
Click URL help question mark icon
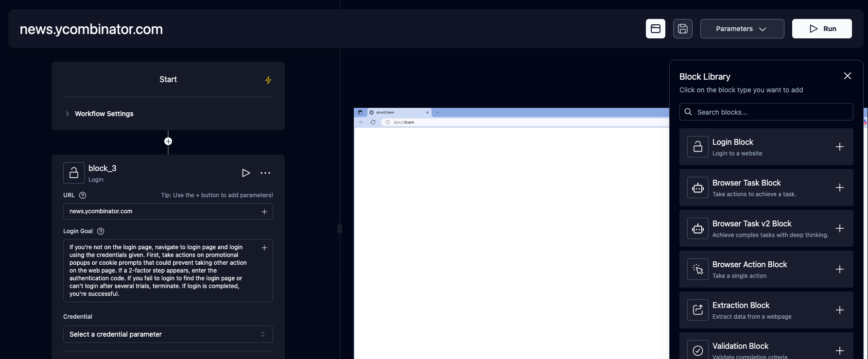[83, 195]
